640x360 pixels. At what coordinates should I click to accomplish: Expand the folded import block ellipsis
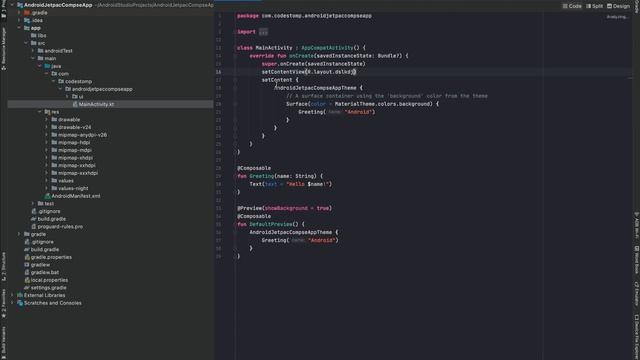coord(263,32)
